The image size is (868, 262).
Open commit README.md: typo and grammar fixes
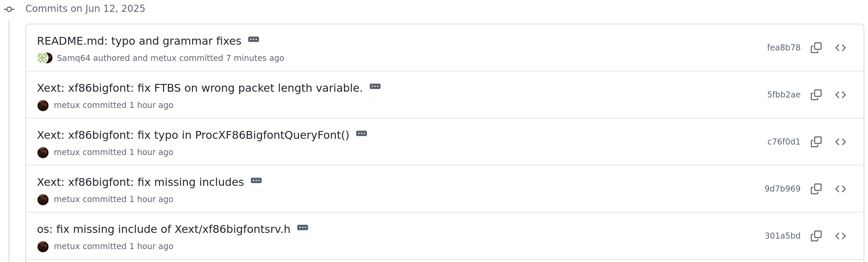tap(139, 41)
